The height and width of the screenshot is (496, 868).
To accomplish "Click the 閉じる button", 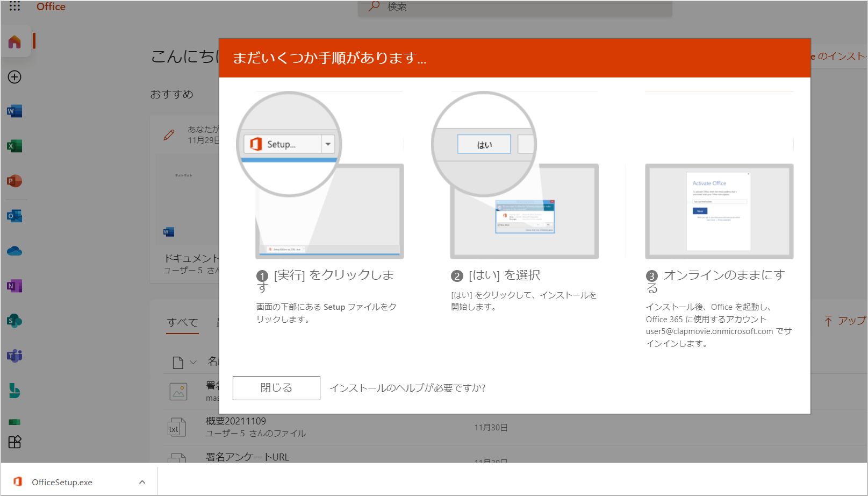I will point(276,388).
